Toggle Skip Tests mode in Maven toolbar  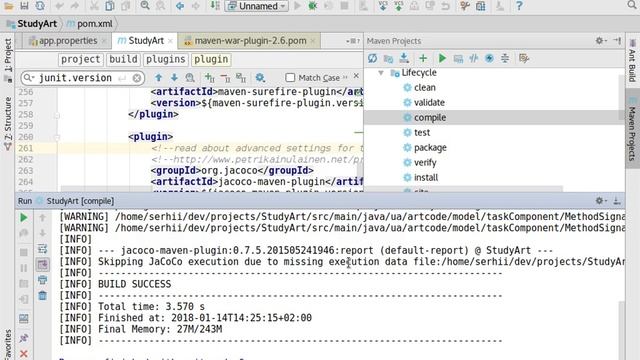[489, 58]
